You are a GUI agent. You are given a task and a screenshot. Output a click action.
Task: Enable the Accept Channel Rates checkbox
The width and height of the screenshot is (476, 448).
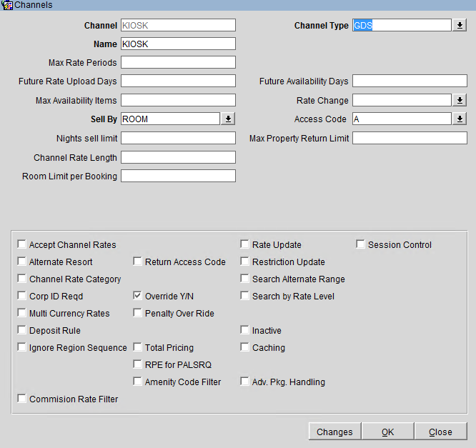coord(22,245)
